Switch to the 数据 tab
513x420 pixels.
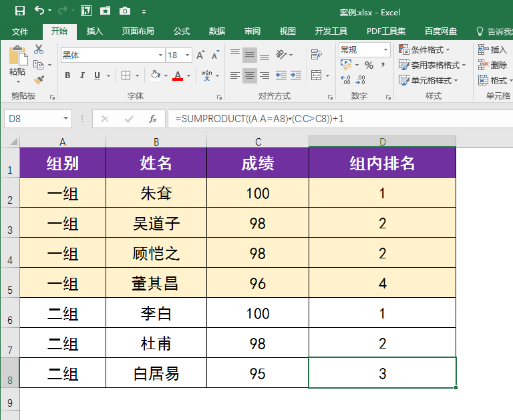tap(217, 31)
